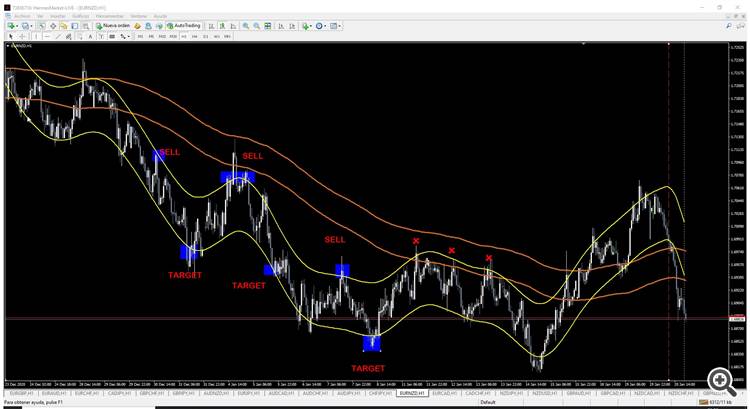Viewport: 750px width, 409px height.
Task: Switch timeframe to H4
Action: coord(194,36)
